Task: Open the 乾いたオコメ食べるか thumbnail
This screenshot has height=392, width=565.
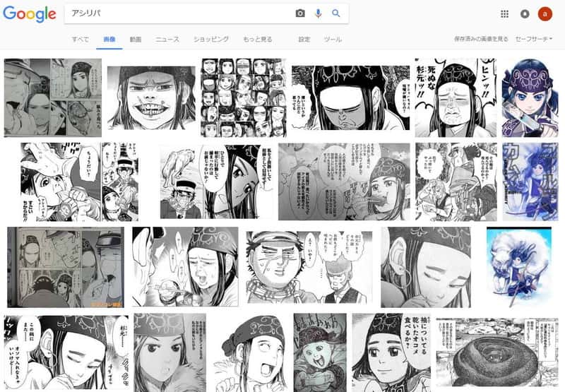Action: coord(391,352)
